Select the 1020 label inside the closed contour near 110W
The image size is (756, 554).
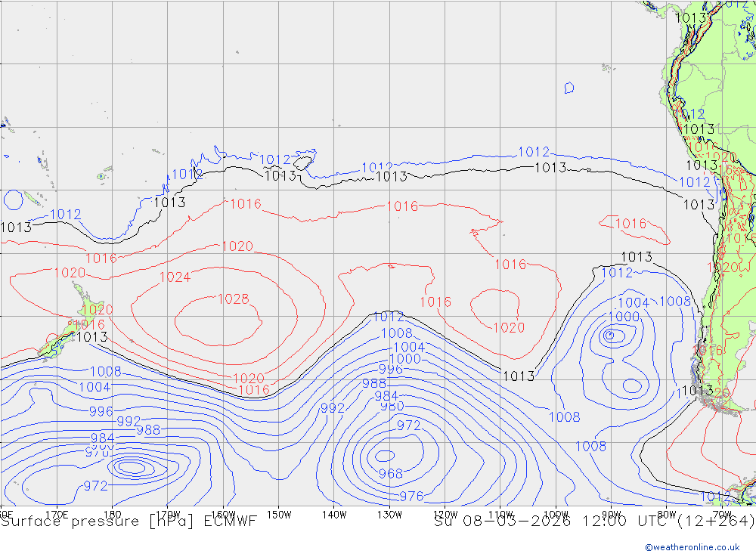tap(509, 328)
